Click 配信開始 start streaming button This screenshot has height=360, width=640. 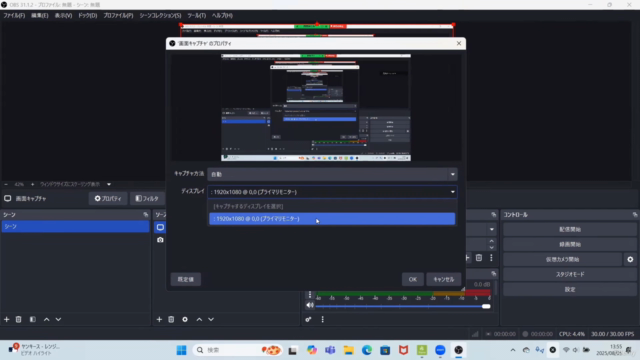[x=570, y=229]
